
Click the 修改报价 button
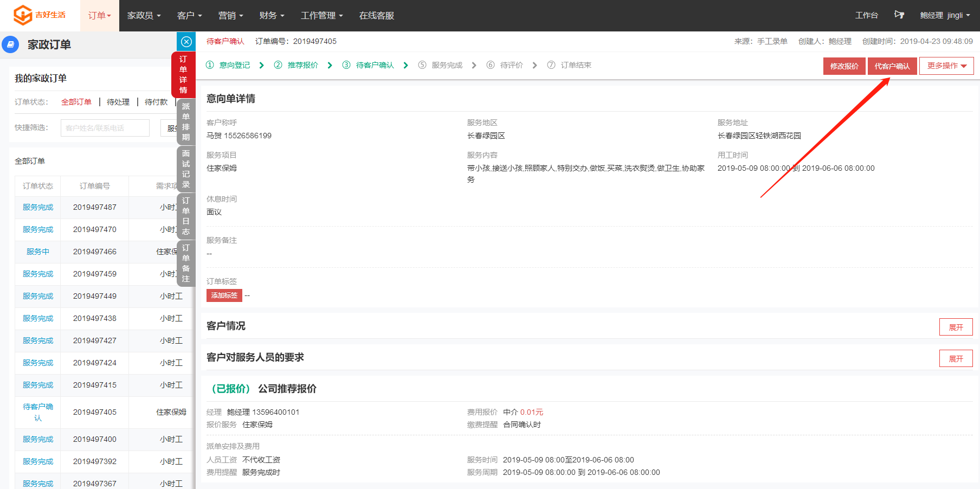pos(844,66)
